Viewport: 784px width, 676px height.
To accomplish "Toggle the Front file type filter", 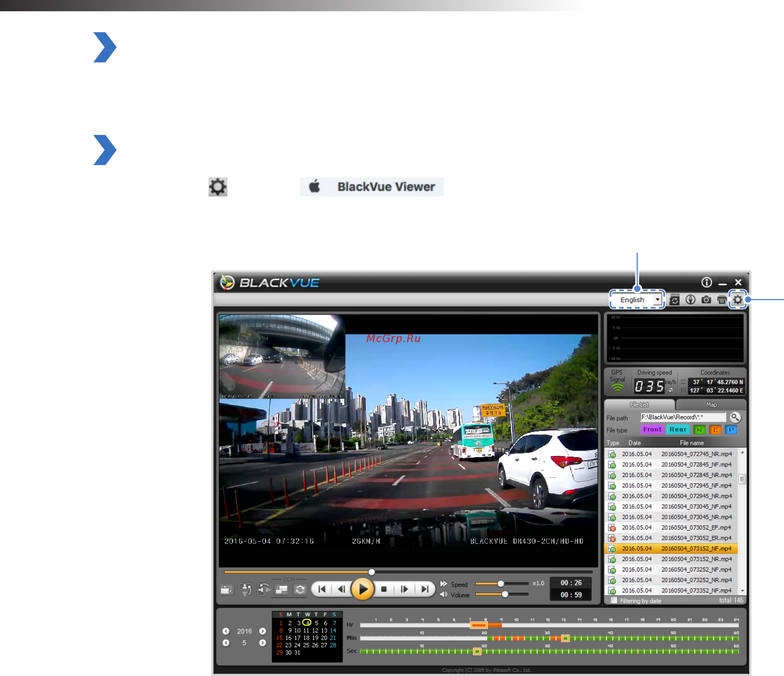I will (652, 429).
